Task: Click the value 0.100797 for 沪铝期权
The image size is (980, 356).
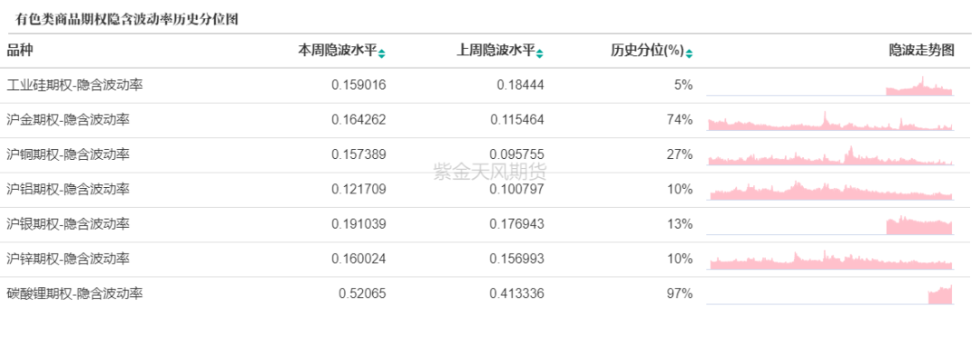Action: (517, 189)
